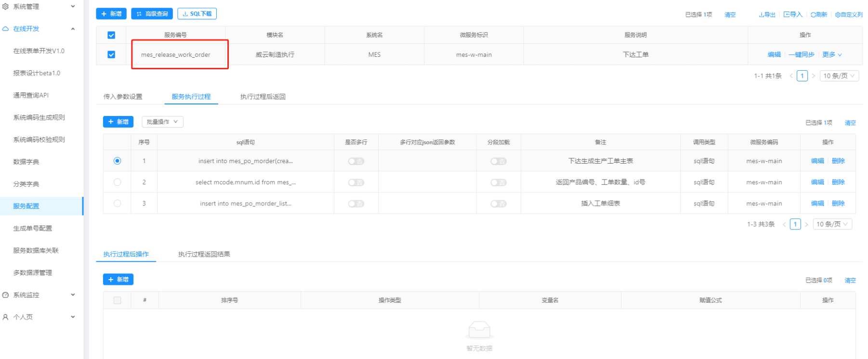
Task: Click the 个人页 user icon
Action: point(5,317)
